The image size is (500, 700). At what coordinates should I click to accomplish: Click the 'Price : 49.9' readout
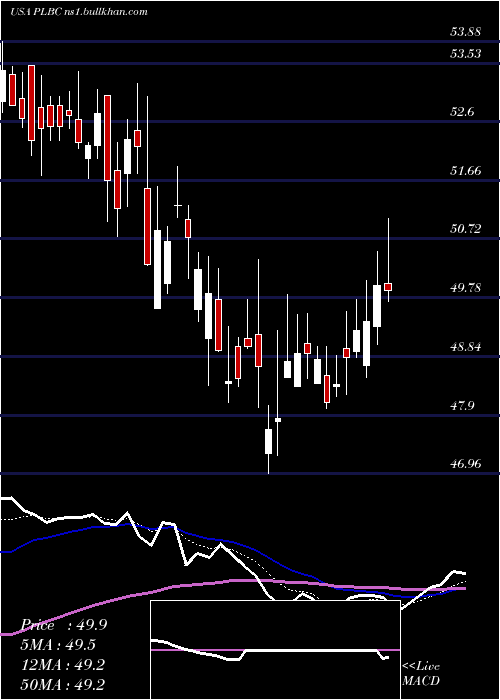[63, 625]
